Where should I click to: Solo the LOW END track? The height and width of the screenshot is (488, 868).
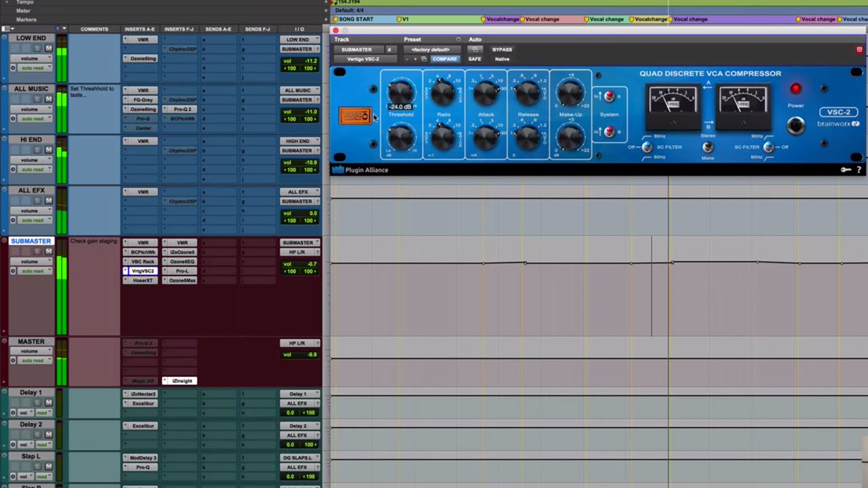(x=38, y=48)
